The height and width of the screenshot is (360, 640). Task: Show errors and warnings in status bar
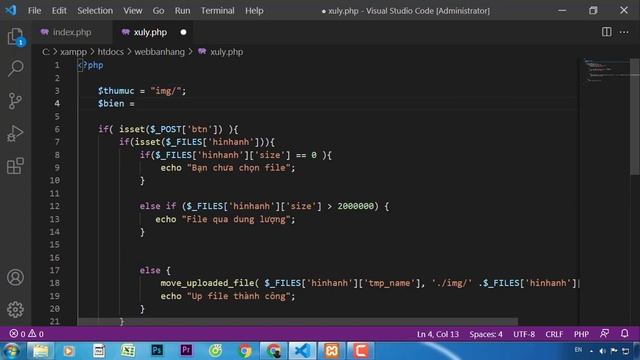point(27,334)
